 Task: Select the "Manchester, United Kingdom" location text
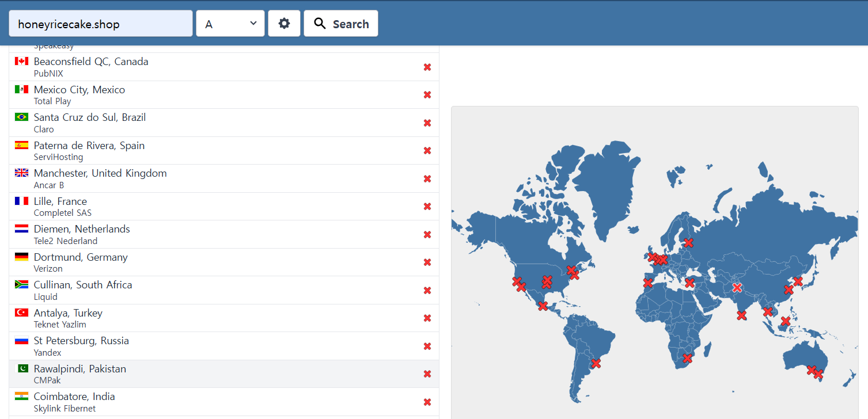(x=100, y=173)
